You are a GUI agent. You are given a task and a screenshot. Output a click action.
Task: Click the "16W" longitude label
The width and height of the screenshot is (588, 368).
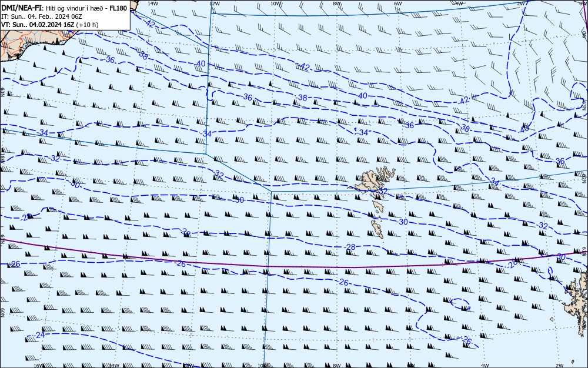(x=38, y=365)
